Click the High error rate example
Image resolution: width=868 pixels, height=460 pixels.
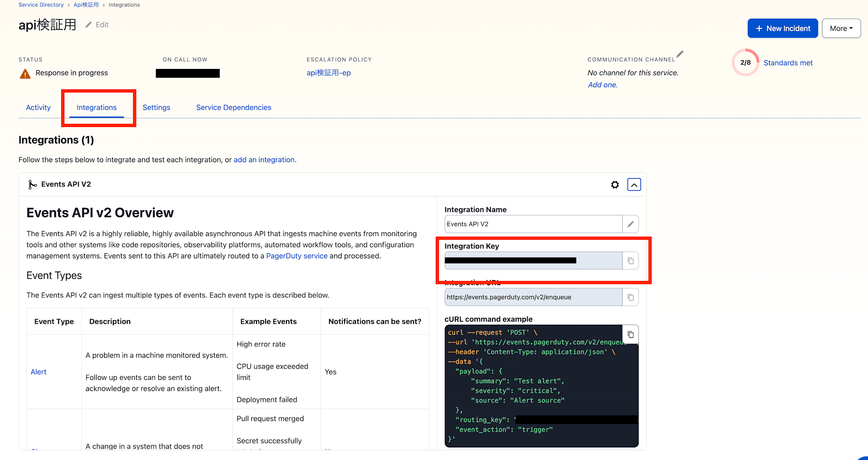pyautogui.click(x=261, y=344)
